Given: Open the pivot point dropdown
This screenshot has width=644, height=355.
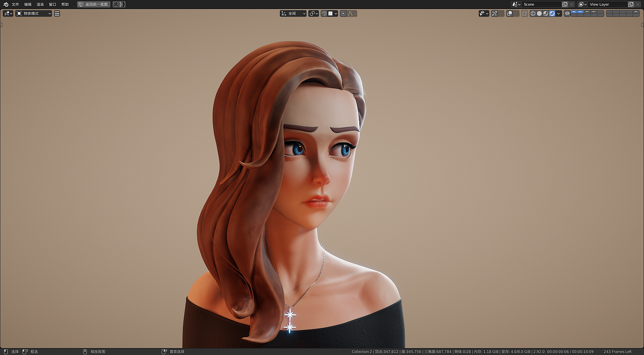Looking at the screenshot, I should (313, 14).
